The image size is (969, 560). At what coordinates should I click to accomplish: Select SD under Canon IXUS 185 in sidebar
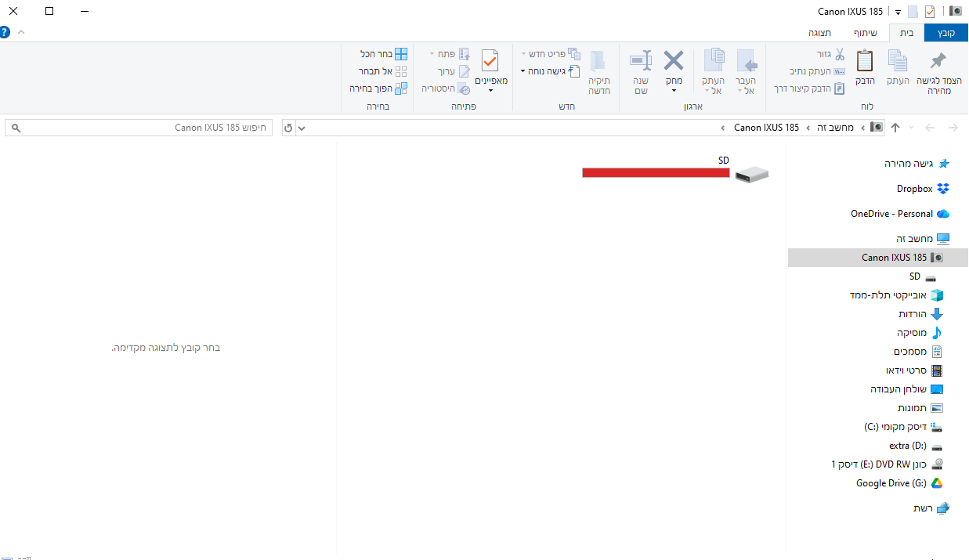(x=923, y=276)
